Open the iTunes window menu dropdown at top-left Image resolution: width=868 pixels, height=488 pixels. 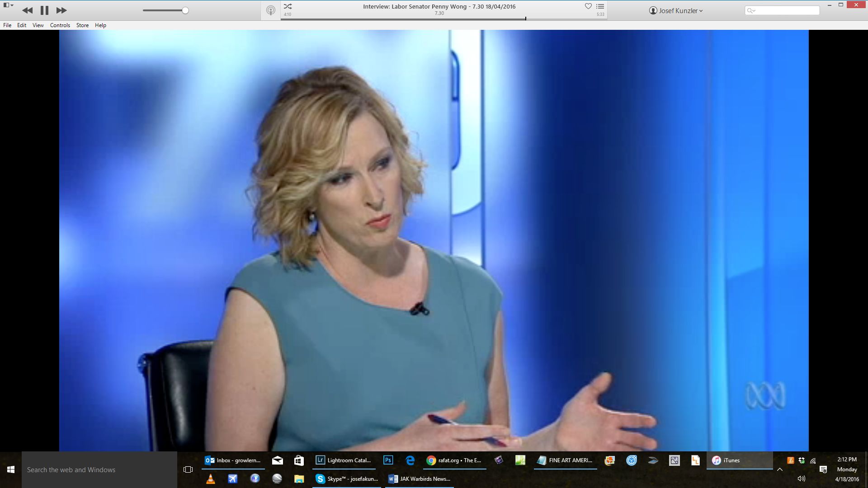point(8,5)
